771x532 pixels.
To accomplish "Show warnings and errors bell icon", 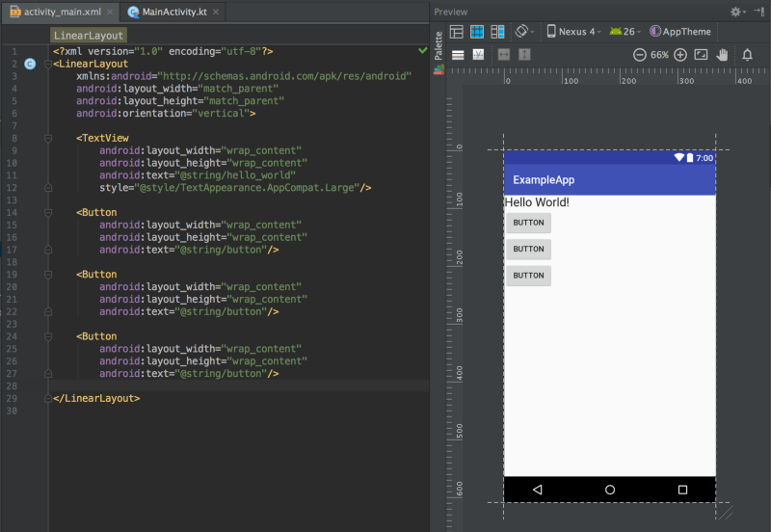I will pos(747,55).
